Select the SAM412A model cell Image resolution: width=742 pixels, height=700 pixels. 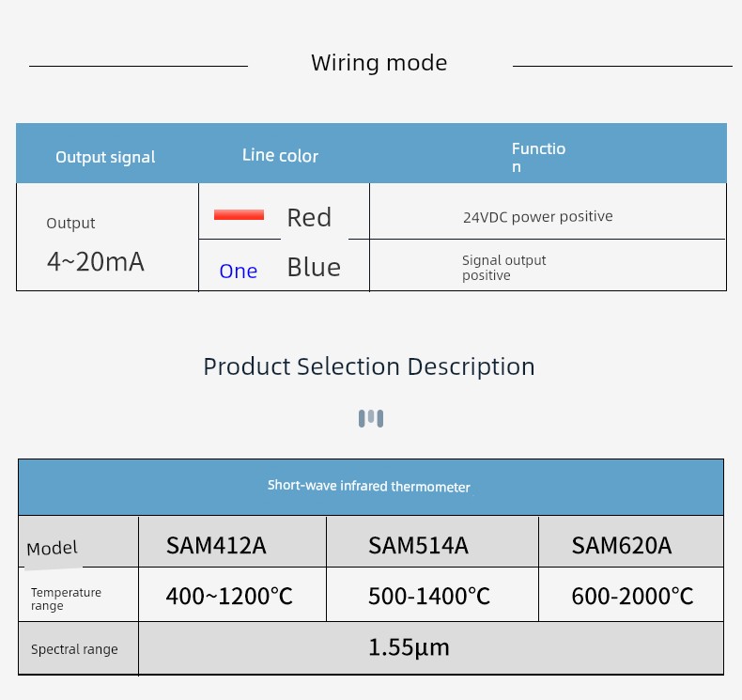(232, 541)
